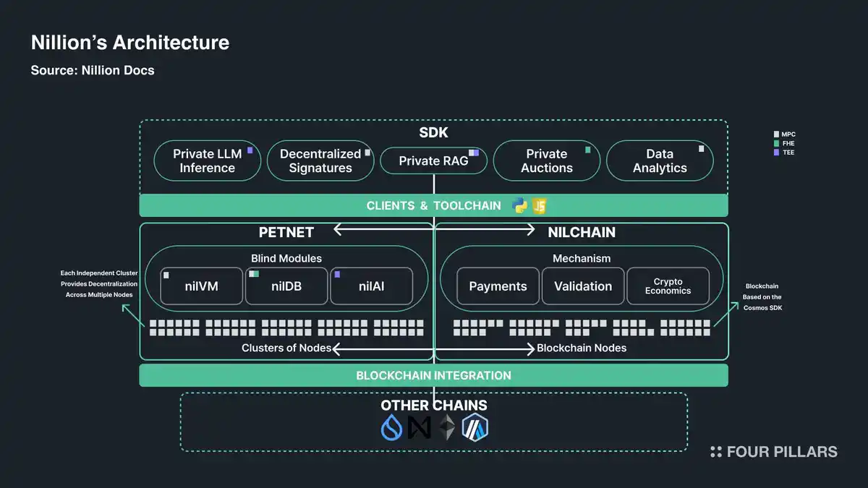Click the Source: Nillion Docs text
This screenshot has height=488, width=868.
click(x=93, y=70)
